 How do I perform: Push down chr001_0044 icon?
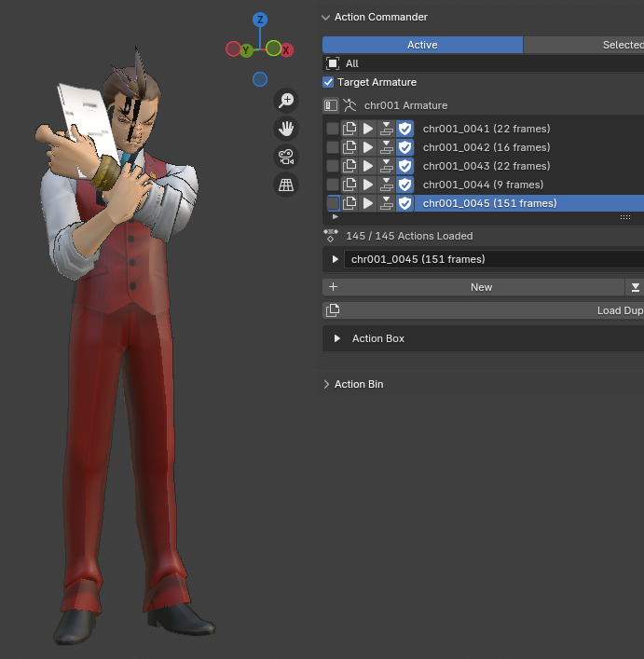[x=387, y=185]
